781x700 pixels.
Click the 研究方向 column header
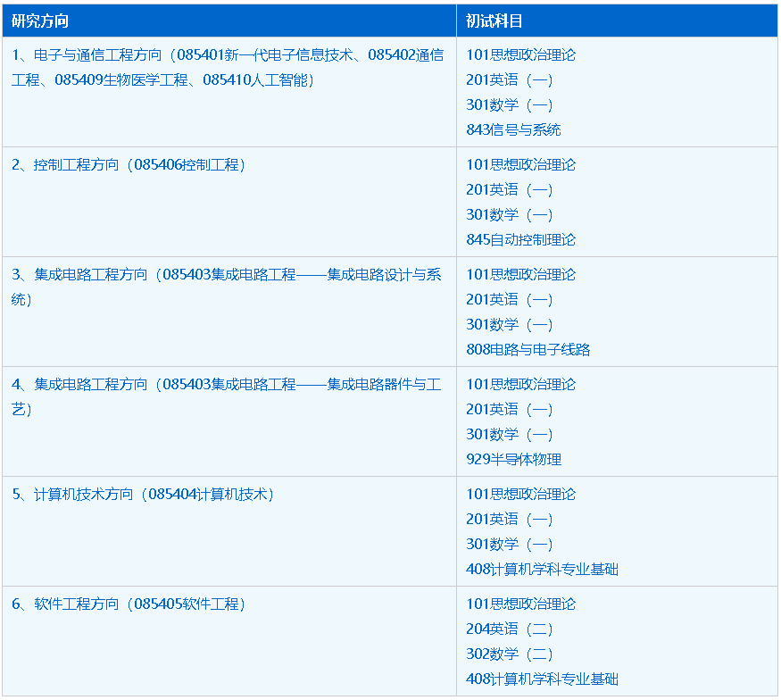click(40, 21)
